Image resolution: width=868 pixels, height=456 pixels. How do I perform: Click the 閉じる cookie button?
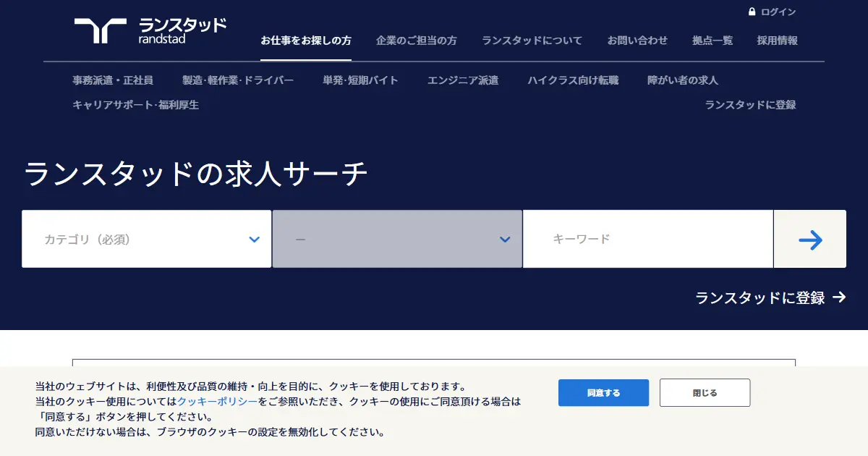click(x=705, y=393)
